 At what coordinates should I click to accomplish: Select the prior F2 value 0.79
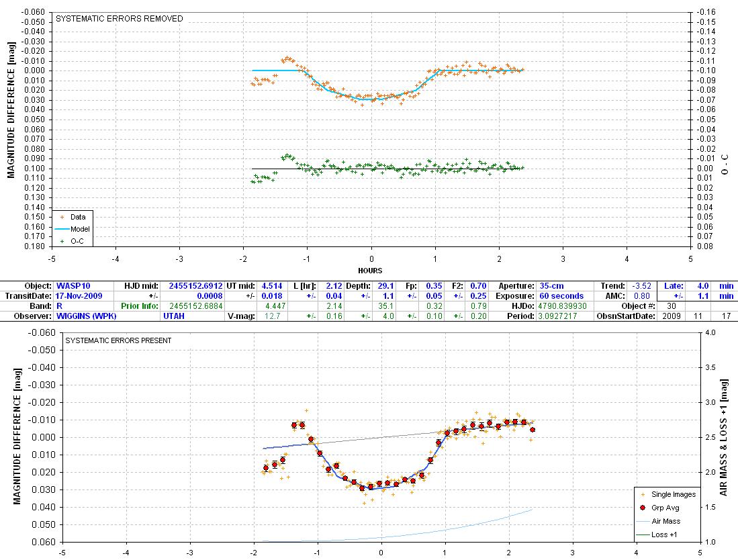pos(477,306)
